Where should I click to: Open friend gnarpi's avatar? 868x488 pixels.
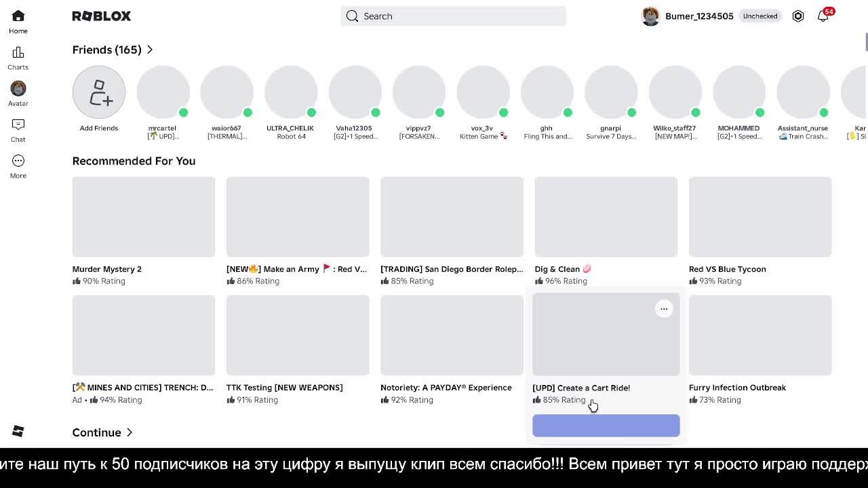point(611,93)
